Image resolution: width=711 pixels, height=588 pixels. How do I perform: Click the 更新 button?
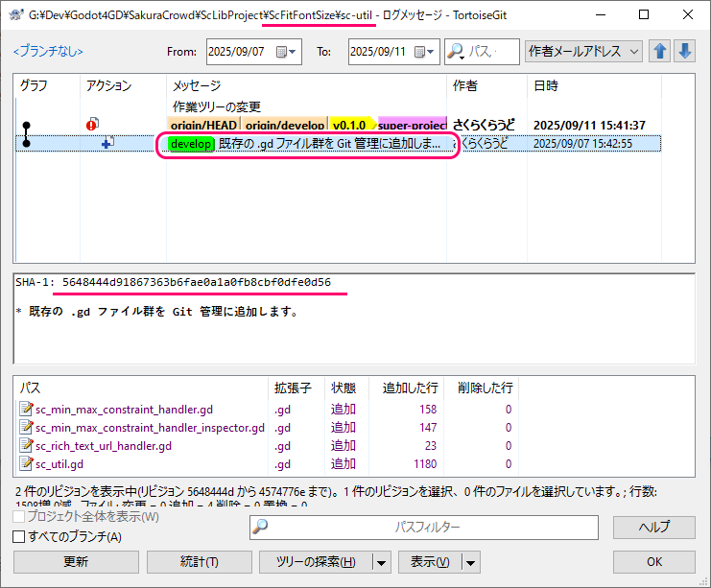pos(76,562)
